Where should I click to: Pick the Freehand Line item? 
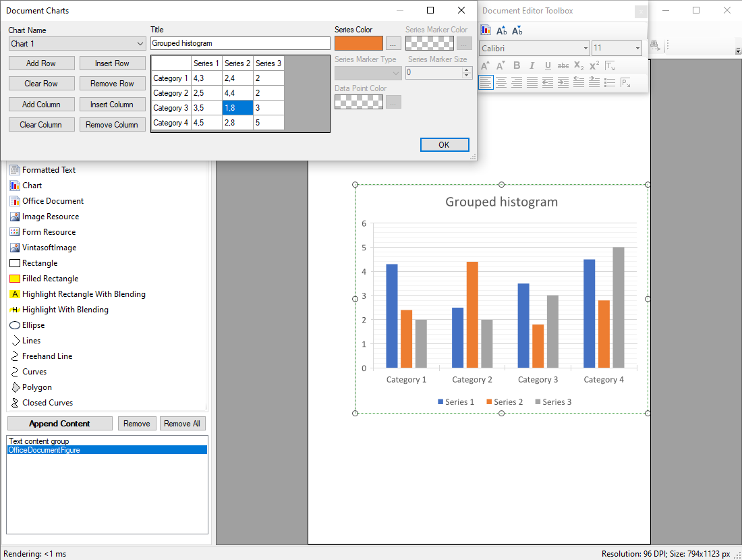(x=47, y=356)
